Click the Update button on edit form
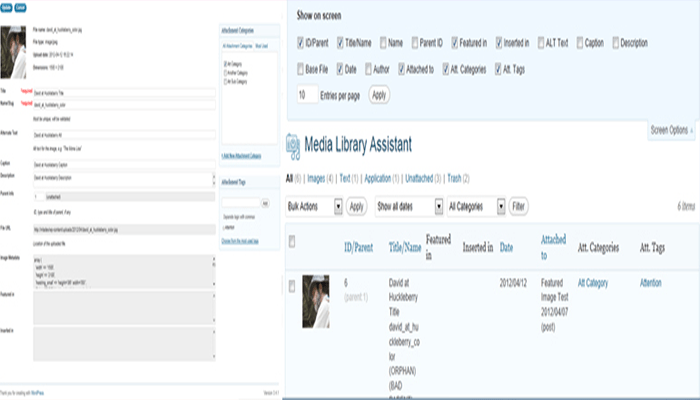This screenshot has height=400, width=700. [x=6, y=8]
